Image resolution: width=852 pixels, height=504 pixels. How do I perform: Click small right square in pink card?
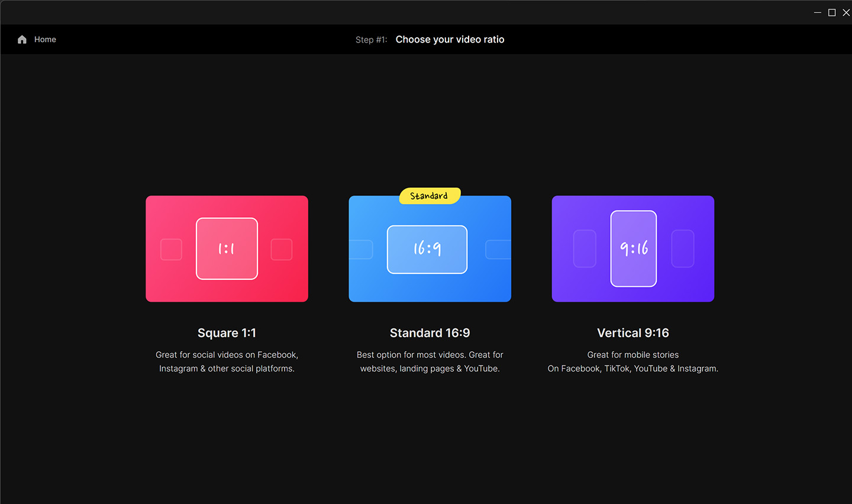(x=282, y=249)
